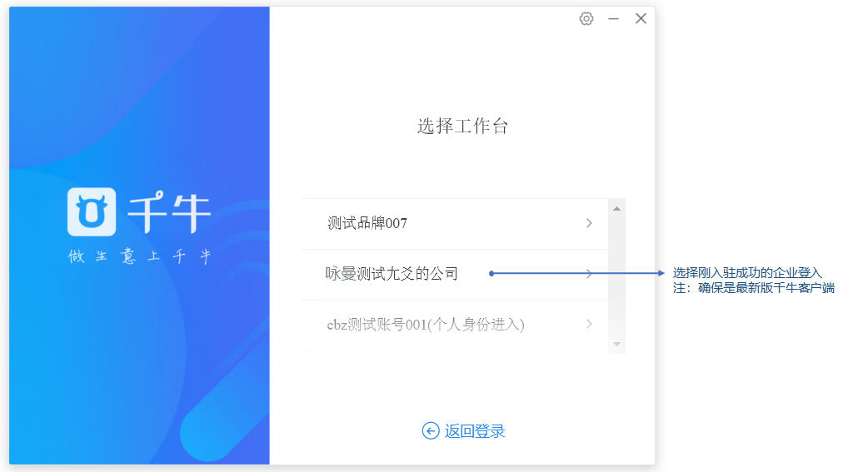Viewport: 868px width, 472px height.
Task: Click the circular back arrow icon
Action: (431, 430)
